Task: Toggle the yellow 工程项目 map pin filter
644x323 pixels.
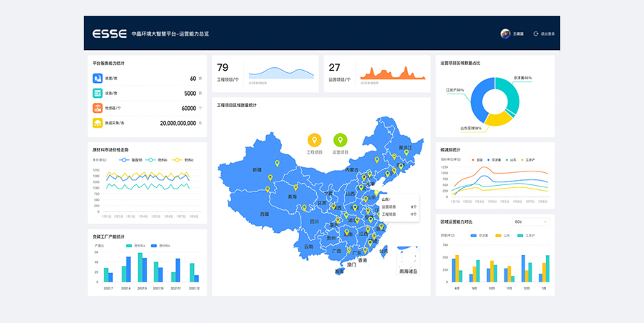Action: click(x=314, y=140)
